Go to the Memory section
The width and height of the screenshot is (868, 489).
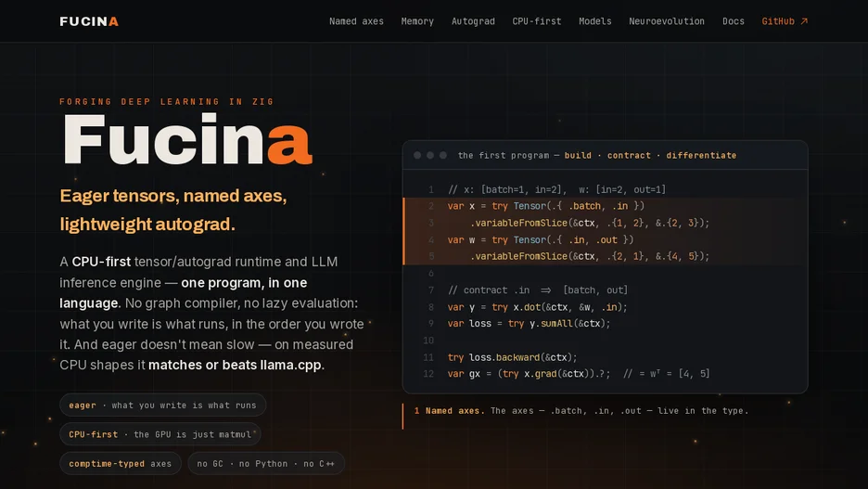click(417, 21)
